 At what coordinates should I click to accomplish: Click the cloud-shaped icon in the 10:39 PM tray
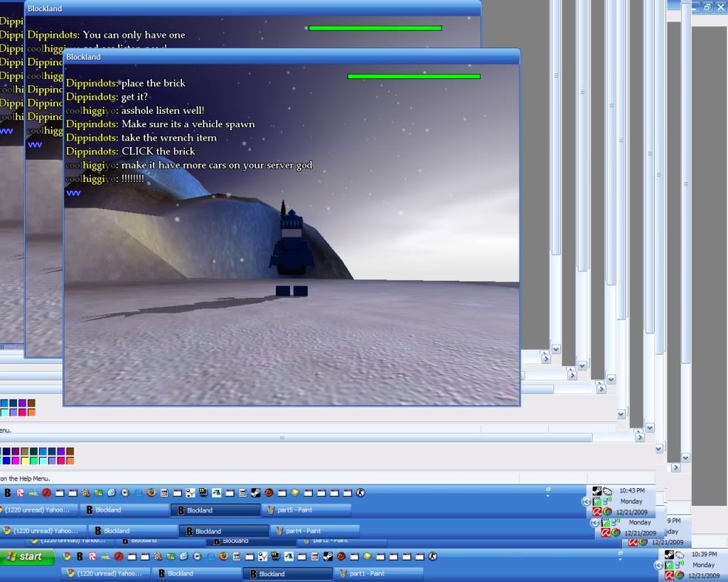click(680, 554)
